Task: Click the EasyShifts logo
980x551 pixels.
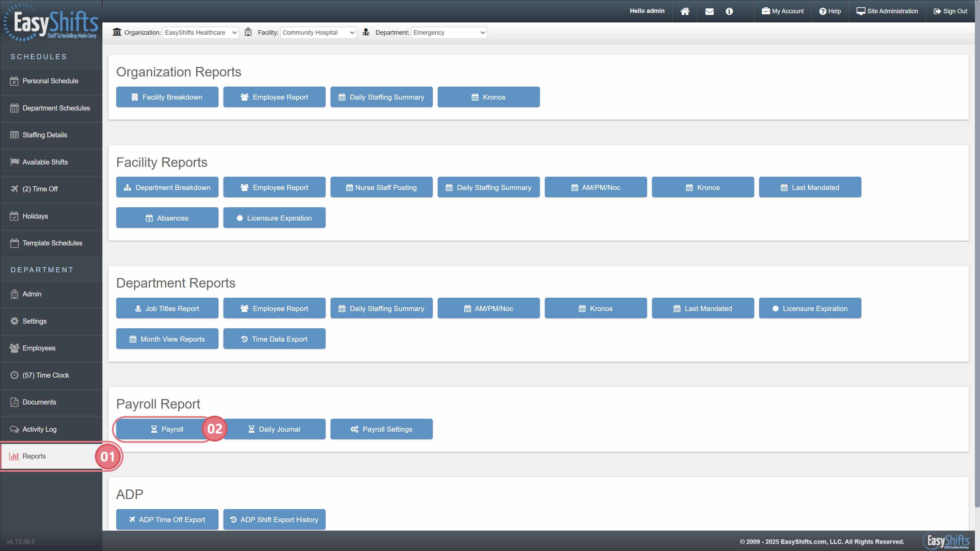Action: 51,22
